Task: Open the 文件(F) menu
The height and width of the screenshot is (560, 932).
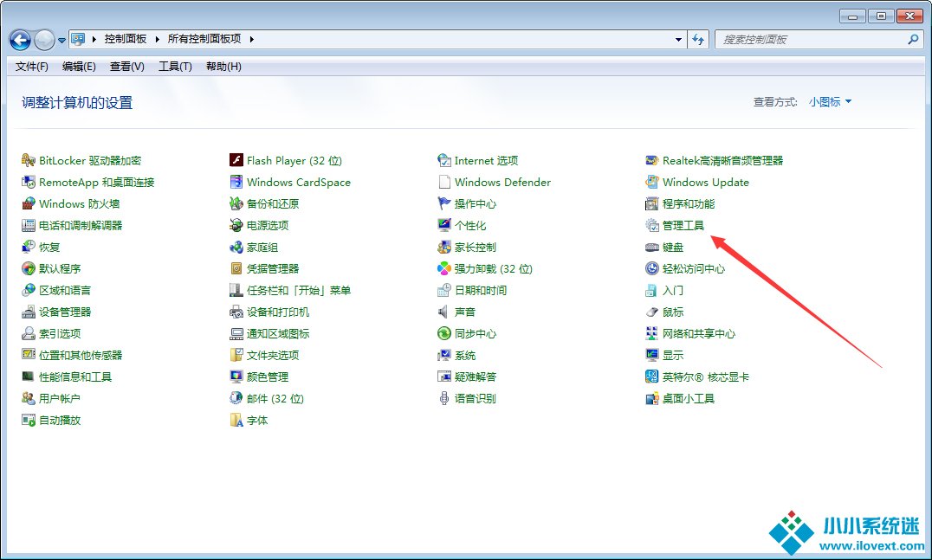Action: (x=31, y=67)
